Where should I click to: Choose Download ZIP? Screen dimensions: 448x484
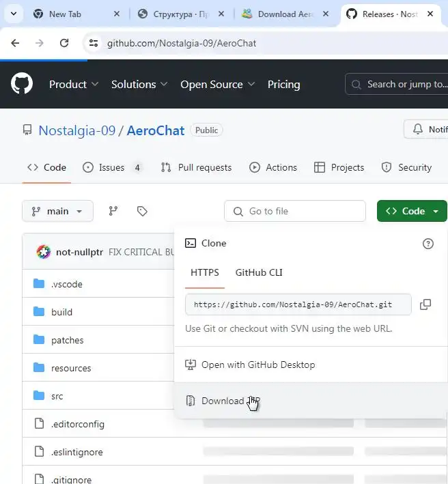point(311,401)
